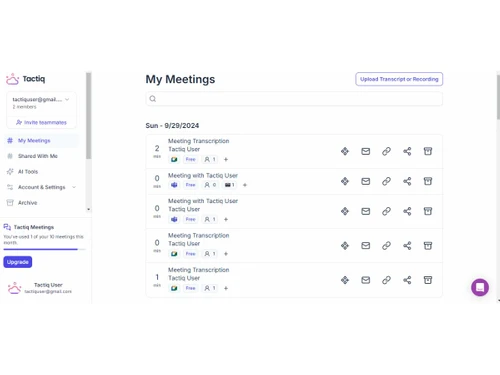Click the main page vertical scrollbar
Screen dimensions: 500x375
point(498,97)
